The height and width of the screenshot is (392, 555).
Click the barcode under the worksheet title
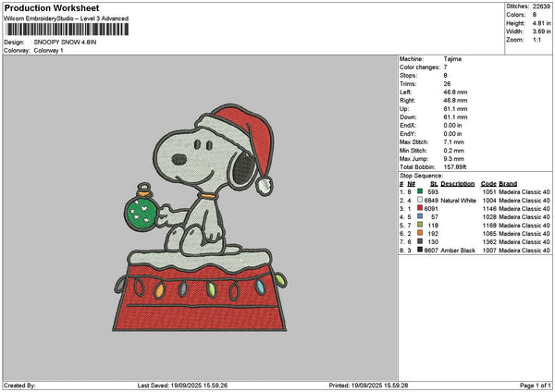tap(68, 30)
